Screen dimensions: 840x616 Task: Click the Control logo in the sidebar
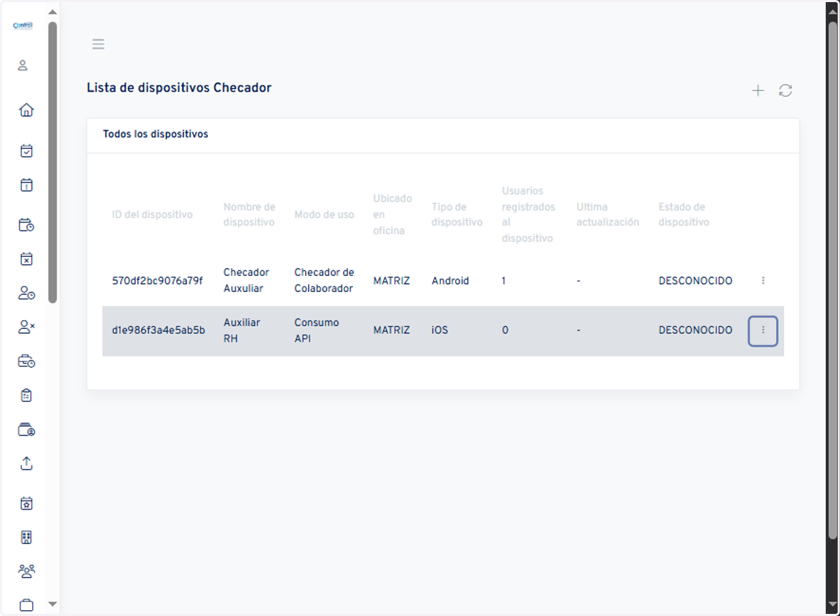point(23,26)
